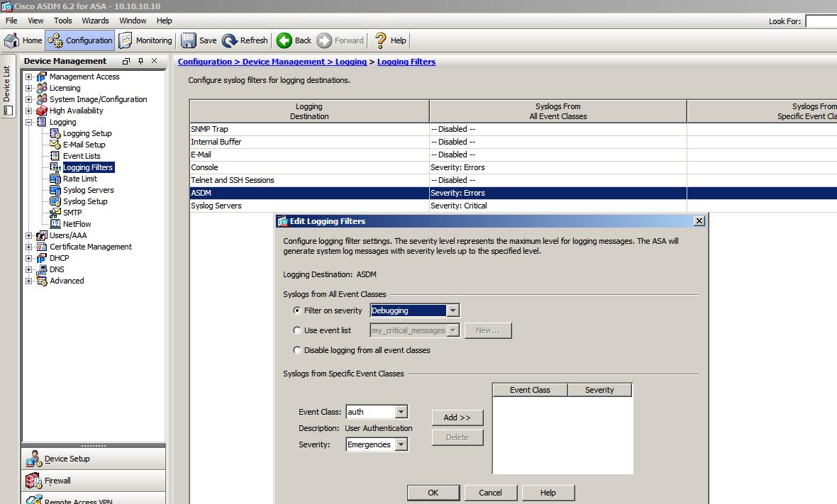Click the Certificate Management tree icon

(42, 247)
